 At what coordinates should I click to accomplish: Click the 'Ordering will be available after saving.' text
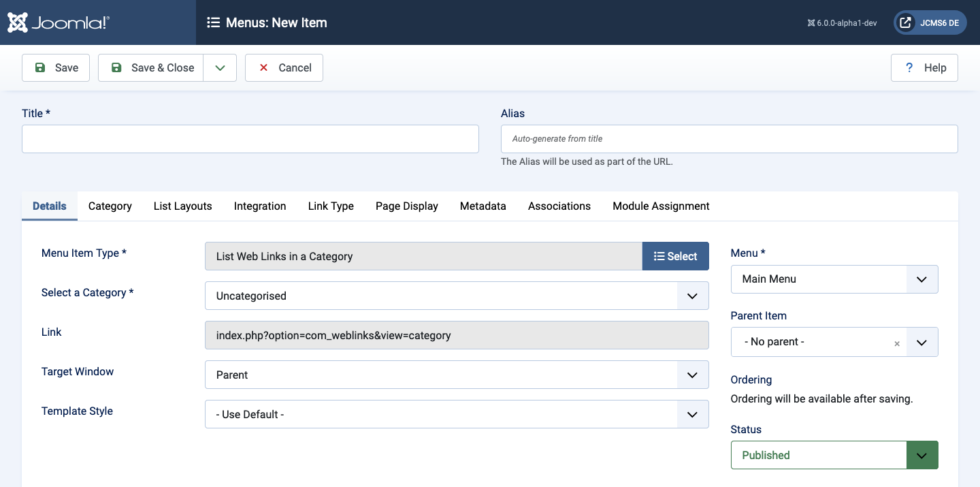coord(821,398)
